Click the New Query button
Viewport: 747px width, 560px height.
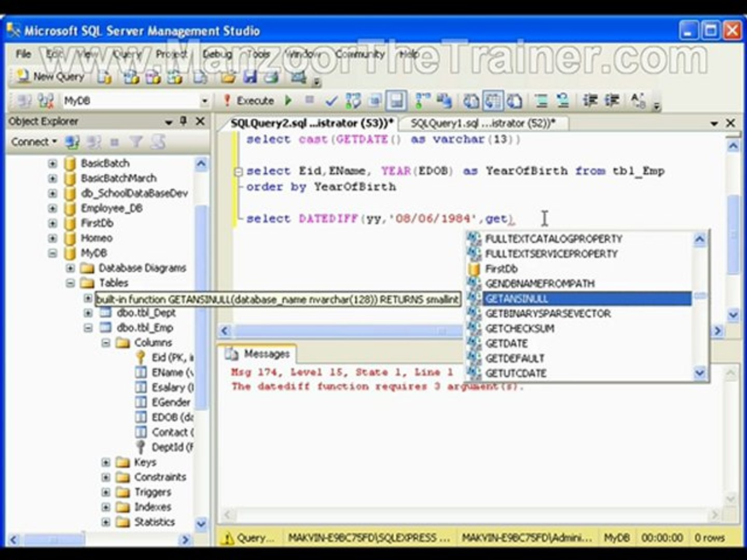50,77
